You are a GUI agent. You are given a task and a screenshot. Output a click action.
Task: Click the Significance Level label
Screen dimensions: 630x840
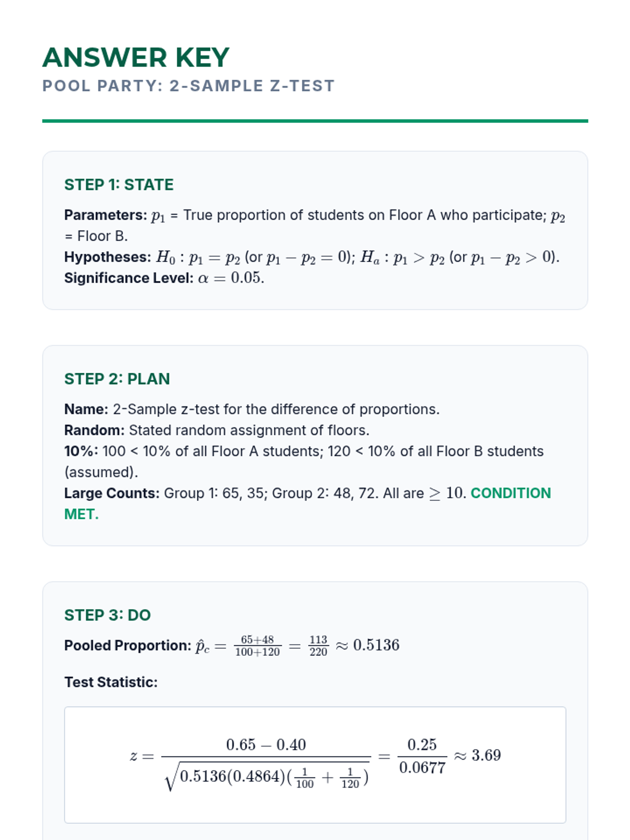pos(129,278)
